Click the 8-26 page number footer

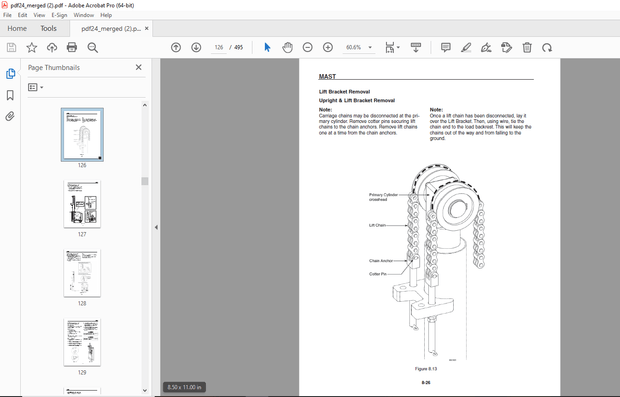pos(426,382)
